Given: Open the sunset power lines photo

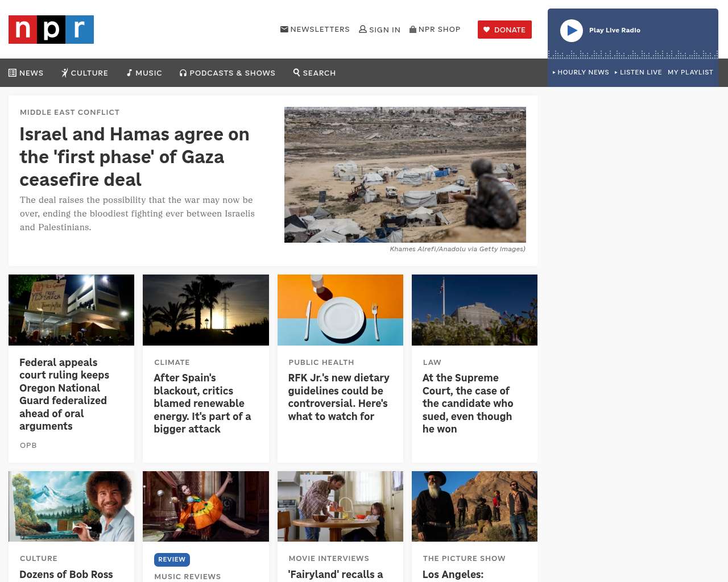Looking at the screenshot, I should pyautogui.click(x=206, y=310).
